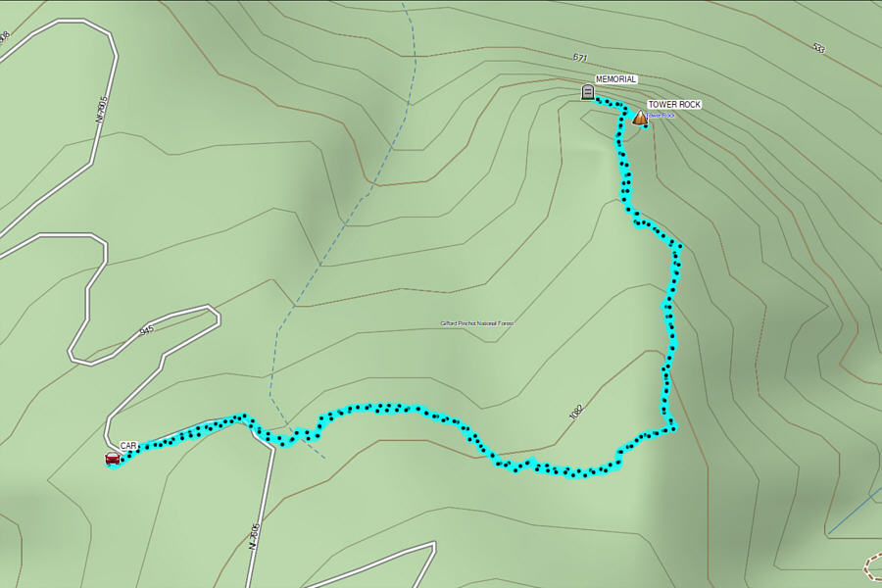Click the red car waypoint icon

[x=113, y=458]
